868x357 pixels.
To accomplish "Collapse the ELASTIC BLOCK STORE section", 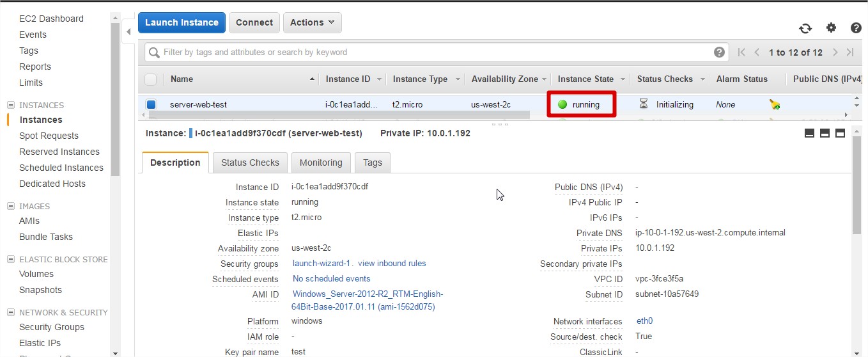I will (x=10, y=259).
